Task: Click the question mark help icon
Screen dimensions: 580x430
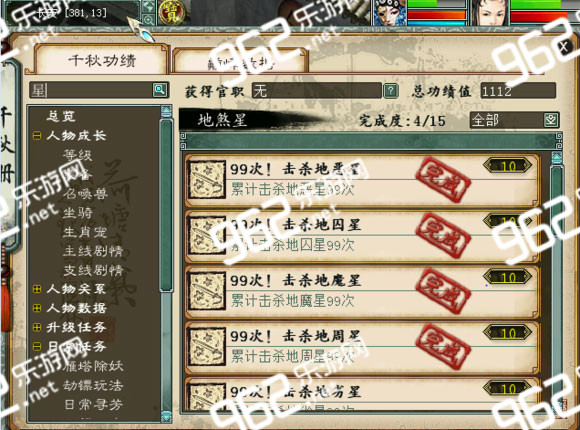Action: click(391, 91)
